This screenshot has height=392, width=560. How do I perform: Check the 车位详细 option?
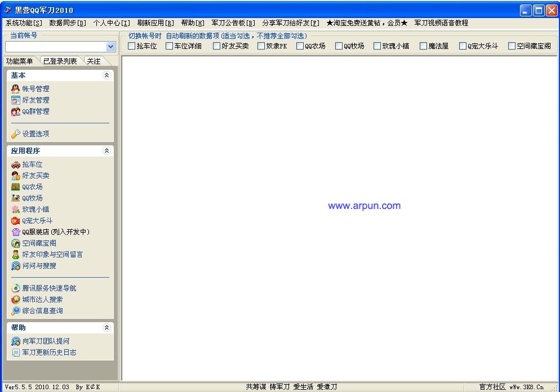coord(169,46)
